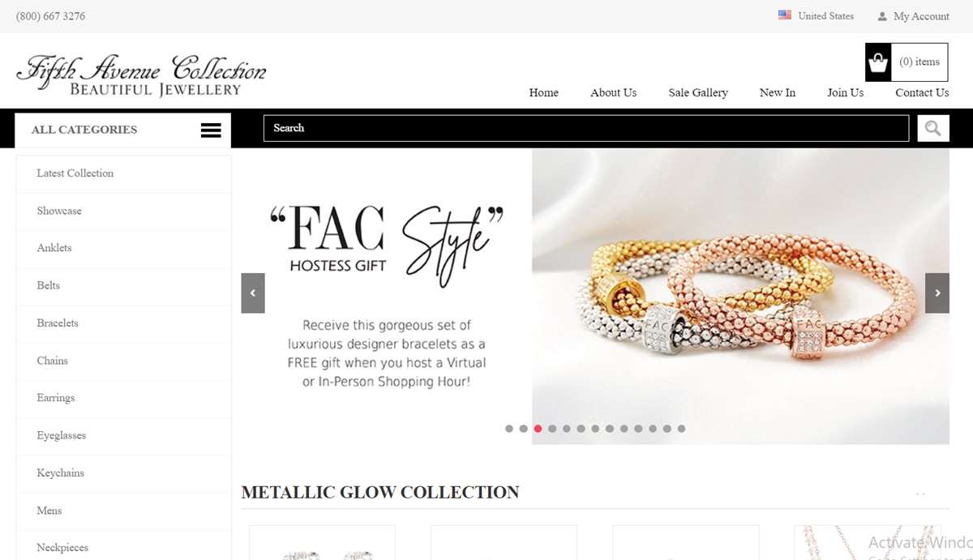Advance the banner with right arrow
This screenshot has height=560, width=973.
pos(937,293)
